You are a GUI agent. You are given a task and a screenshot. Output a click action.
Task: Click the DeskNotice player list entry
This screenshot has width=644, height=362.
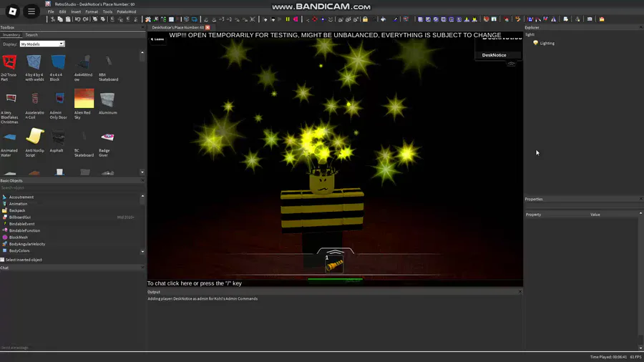click(498, 55)
